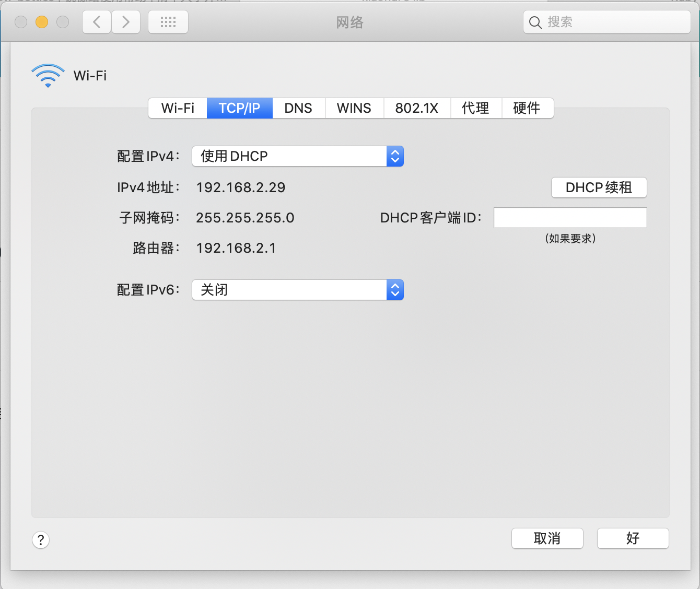
Task: Click the 子网掩码 label
Action: [x=150, y=218]
